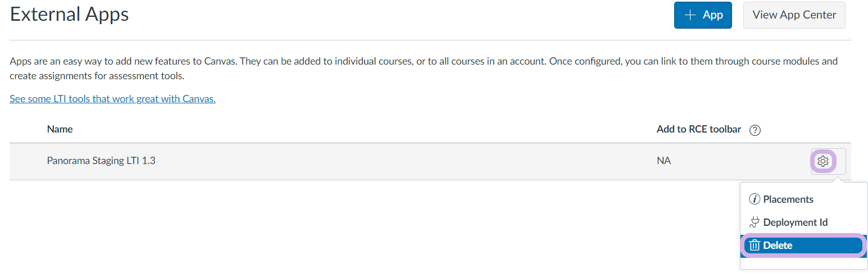Select Placements from the gear menu
This screenshot has height=273, width=868.
click(788, 199)
